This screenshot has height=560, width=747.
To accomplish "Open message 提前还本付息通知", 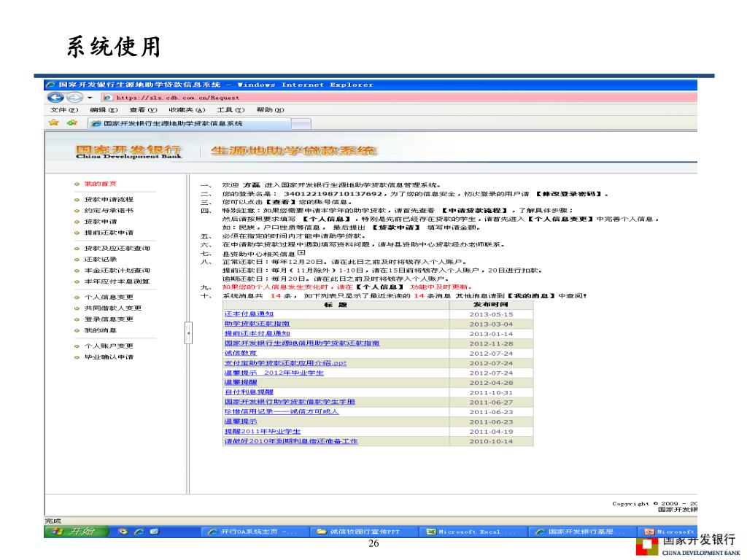I will point(257,334).
